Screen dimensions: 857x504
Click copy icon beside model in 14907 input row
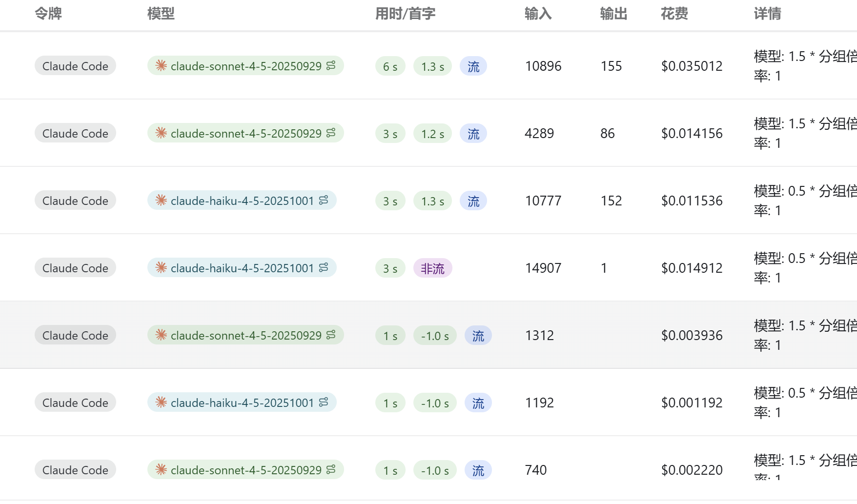[324, 267]
